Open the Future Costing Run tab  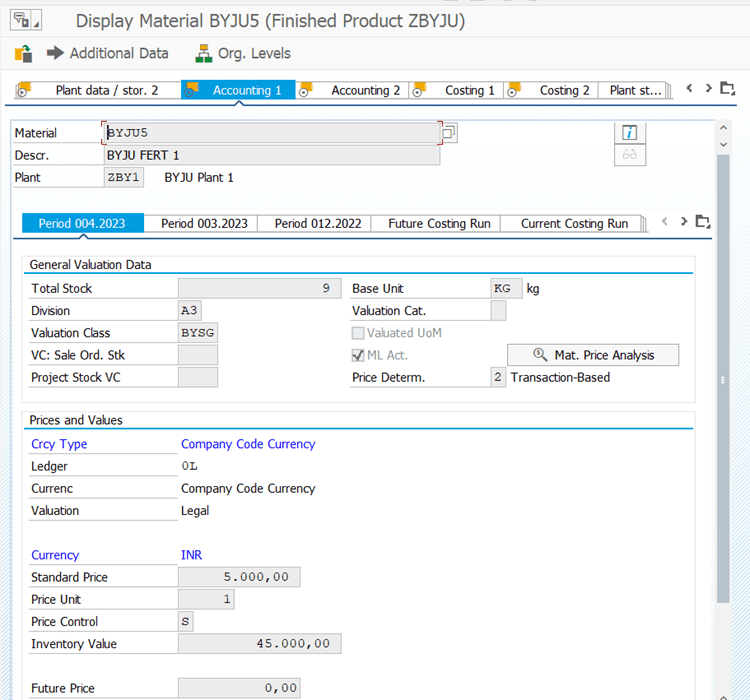point(439,223)
